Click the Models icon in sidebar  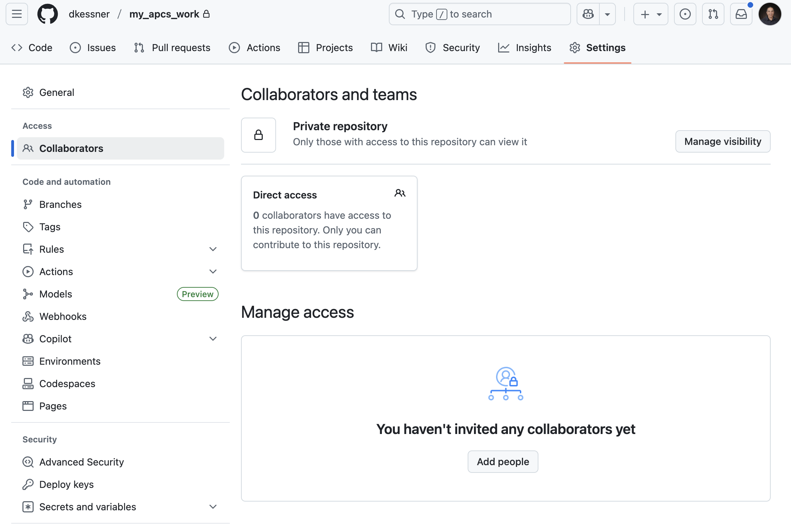(28, 294)
